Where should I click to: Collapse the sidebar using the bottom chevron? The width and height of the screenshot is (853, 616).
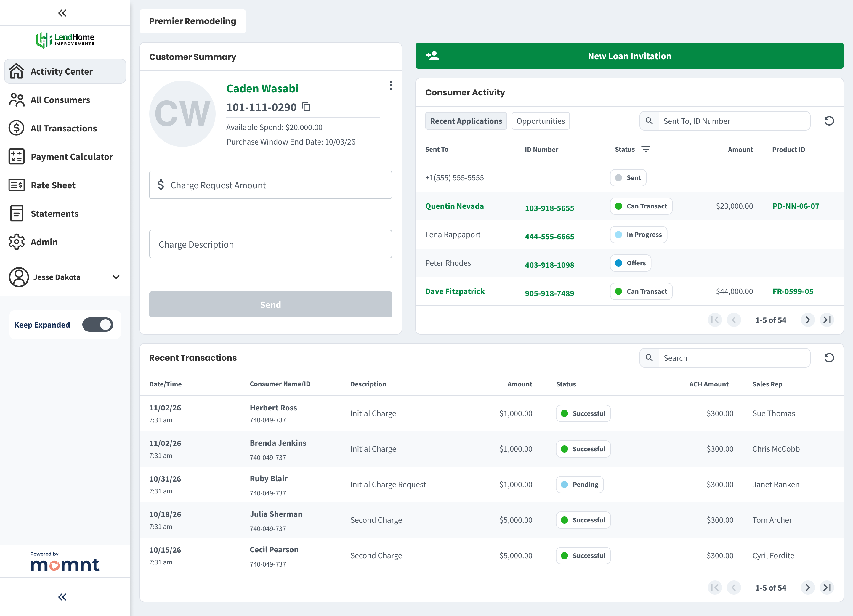(62, 597)
